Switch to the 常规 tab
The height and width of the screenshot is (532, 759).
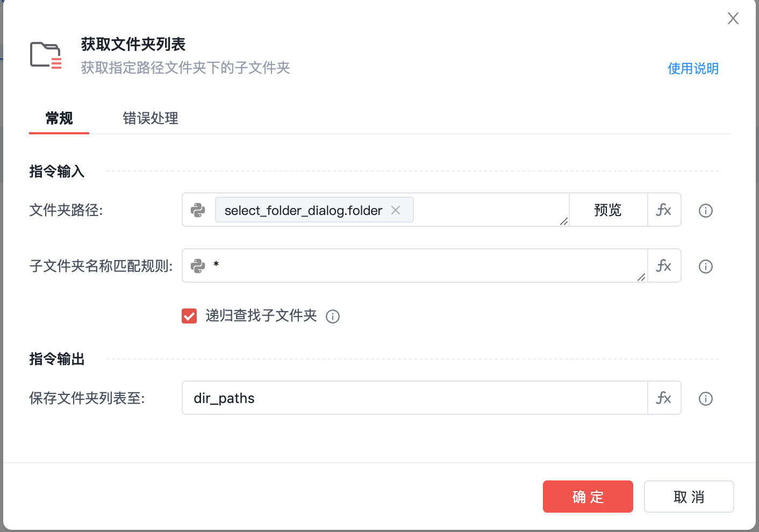point(59,118)
